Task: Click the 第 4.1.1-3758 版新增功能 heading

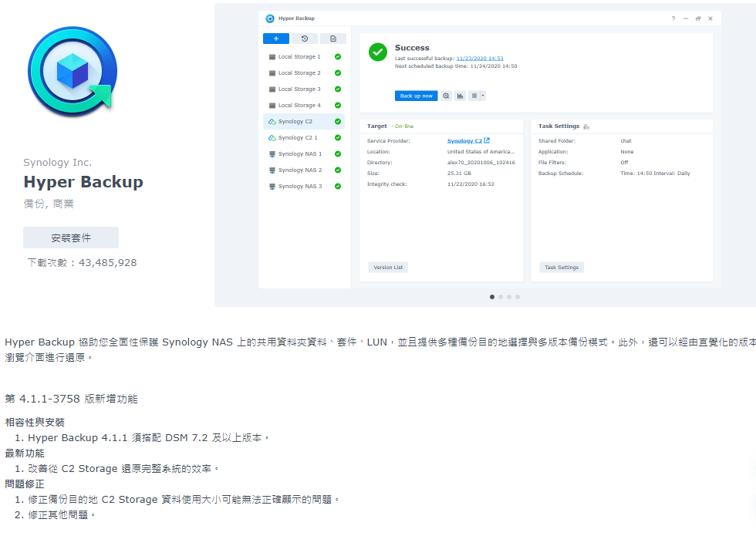Action: pos(71,399)
